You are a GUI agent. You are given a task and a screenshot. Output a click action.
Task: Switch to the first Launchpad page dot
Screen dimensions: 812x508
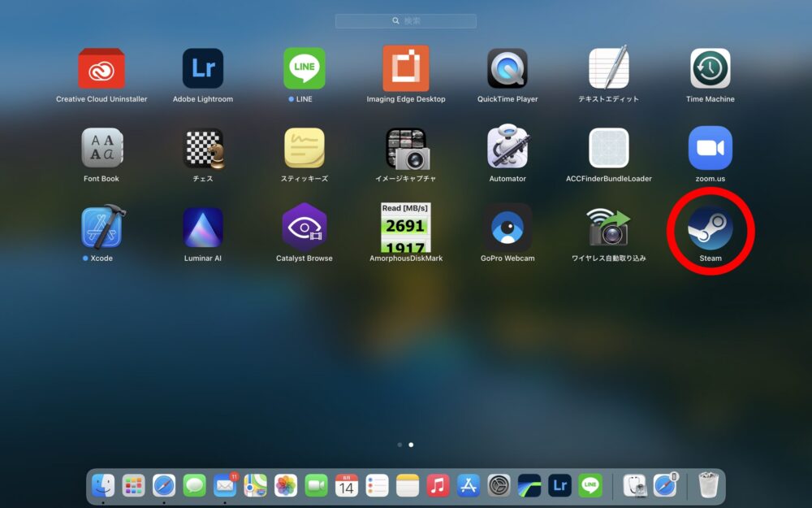pos(400,445)
